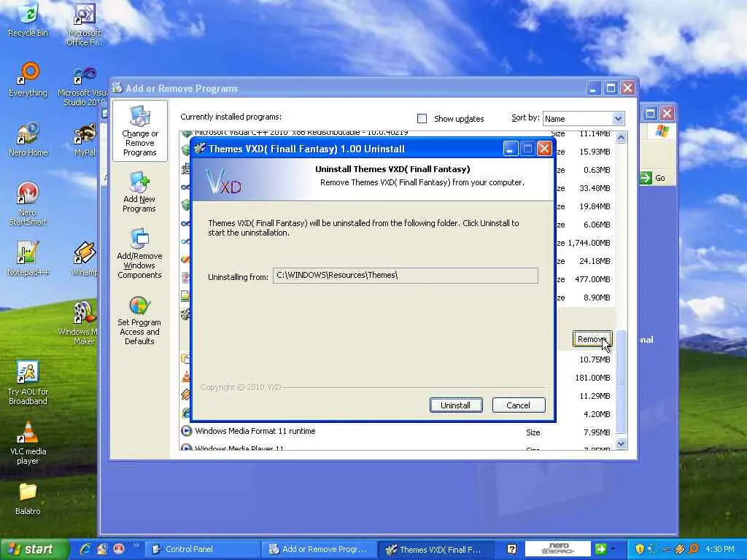Launch Internet Explorer from quick launch
Screen dimensions: 747x560
[x=86, y=549]
